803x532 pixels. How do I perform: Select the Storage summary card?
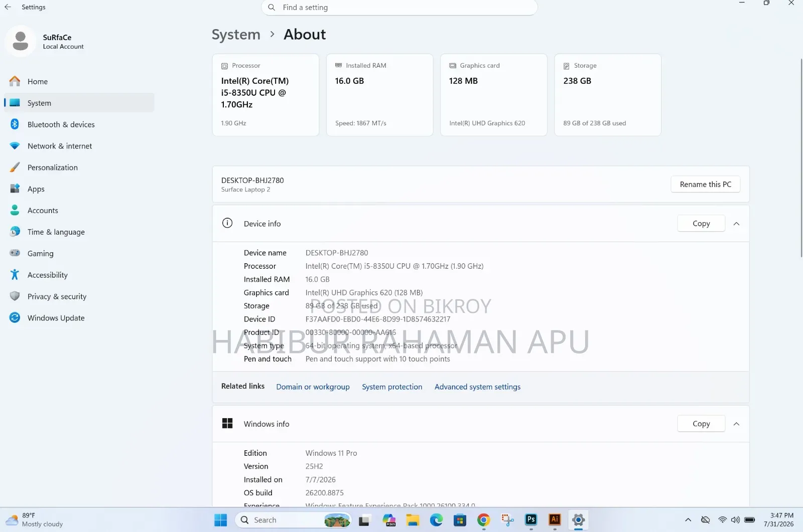click(x=608, y=95)
